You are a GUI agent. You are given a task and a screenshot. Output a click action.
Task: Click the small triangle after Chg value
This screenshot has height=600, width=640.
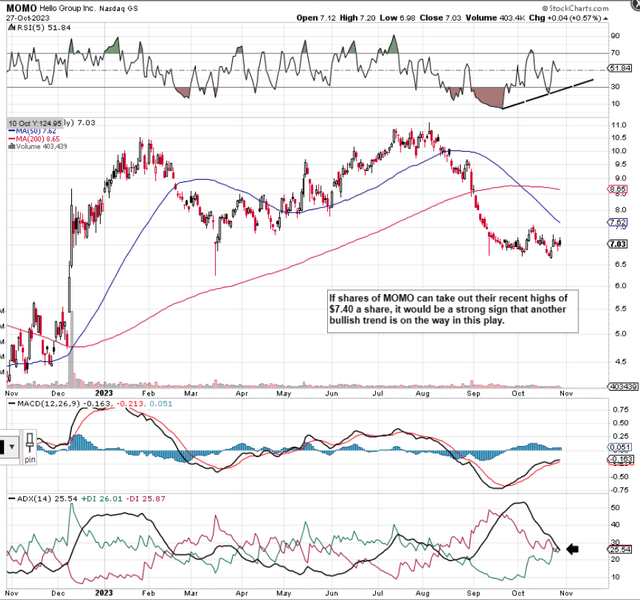pyautogui.click(x=606, y=19)
